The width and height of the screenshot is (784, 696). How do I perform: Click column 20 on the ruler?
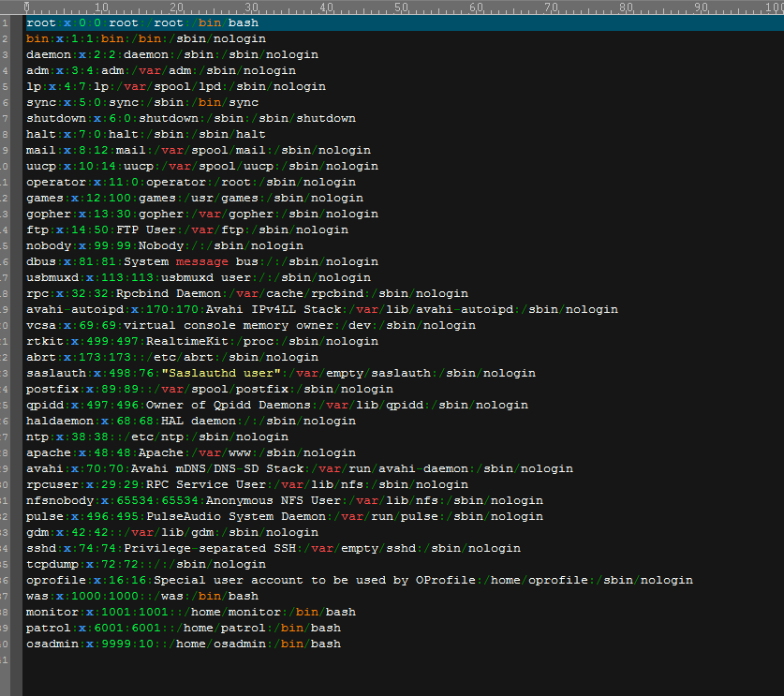176,7
